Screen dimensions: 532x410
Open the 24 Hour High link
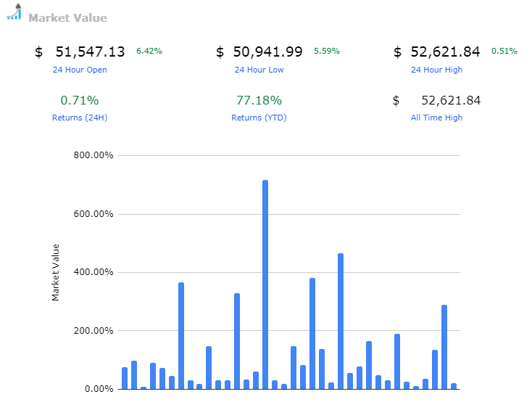pyautogui.click(x=436, y=70)
